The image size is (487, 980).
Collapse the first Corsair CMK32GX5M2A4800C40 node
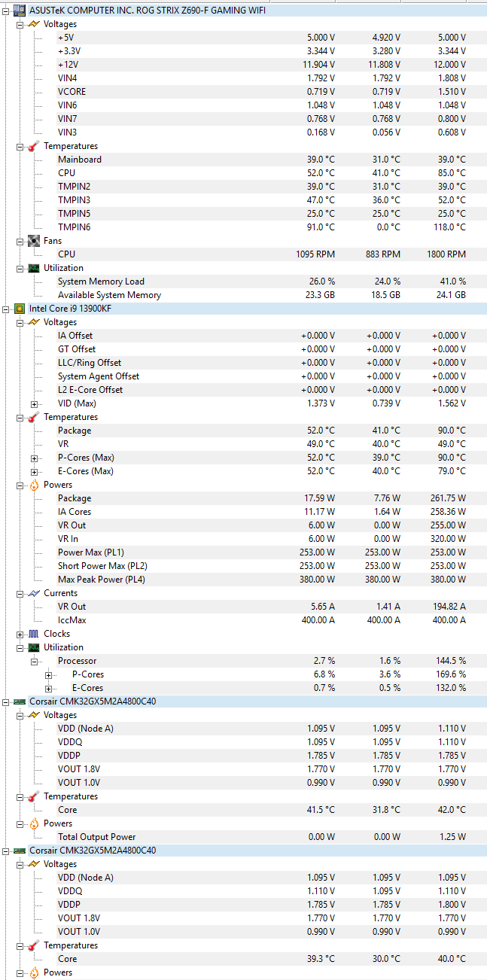click(x=7, y=702)
